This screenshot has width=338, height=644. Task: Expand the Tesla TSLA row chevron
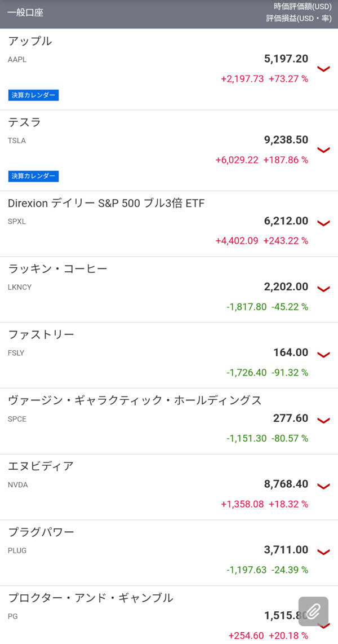tap(323, 150)
